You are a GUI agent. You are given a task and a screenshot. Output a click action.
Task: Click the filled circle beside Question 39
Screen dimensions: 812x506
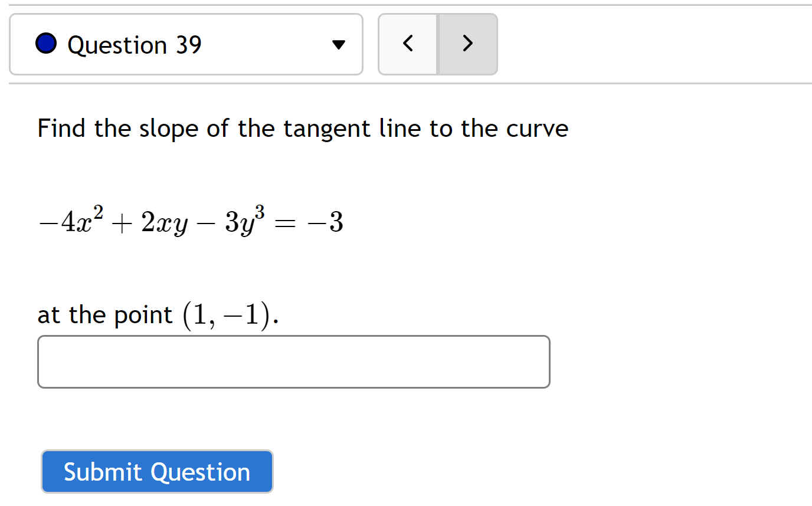(45, 43)
